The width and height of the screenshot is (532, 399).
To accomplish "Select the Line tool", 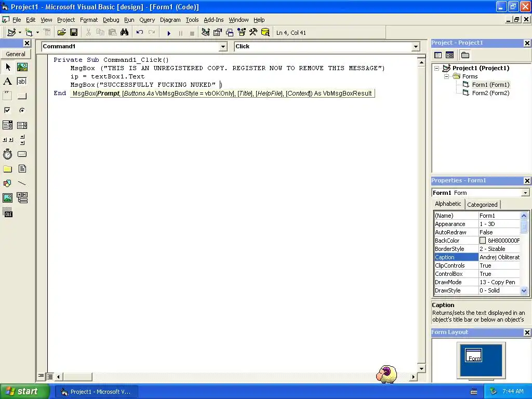I will click(22, 183).
